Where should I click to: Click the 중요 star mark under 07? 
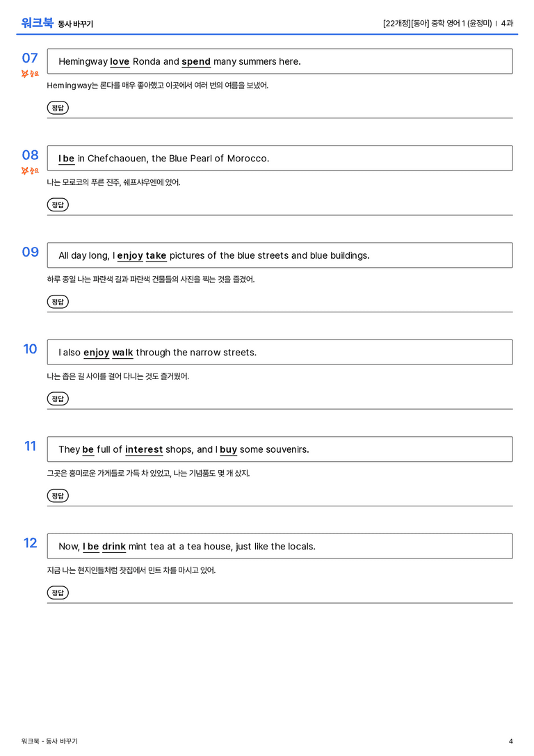pos(30,74)
